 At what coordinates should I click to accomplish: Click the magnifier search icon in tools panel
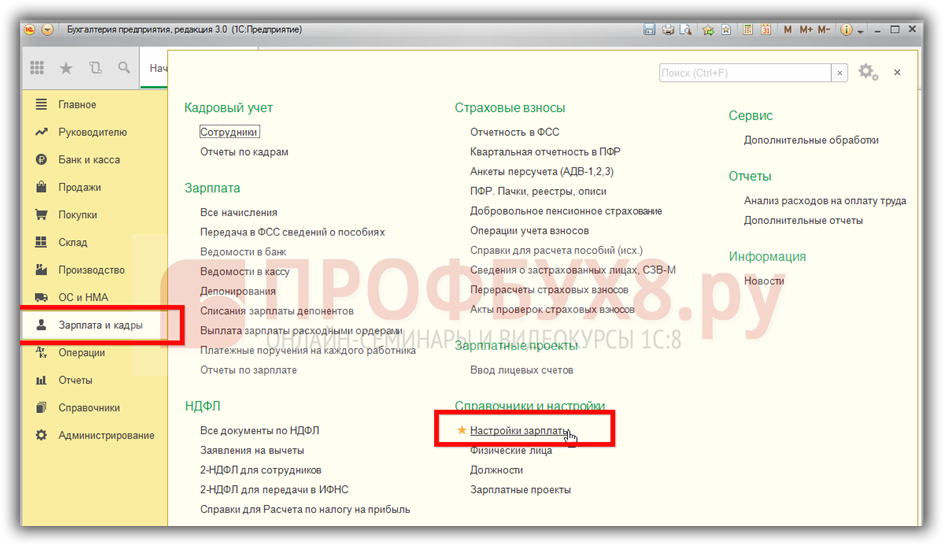coord(124,68)
